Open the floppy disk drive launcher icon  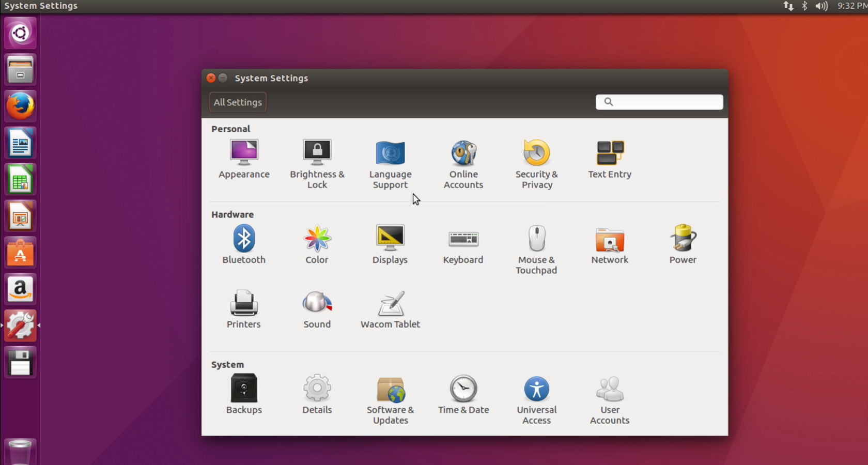(x=20, y=362)
